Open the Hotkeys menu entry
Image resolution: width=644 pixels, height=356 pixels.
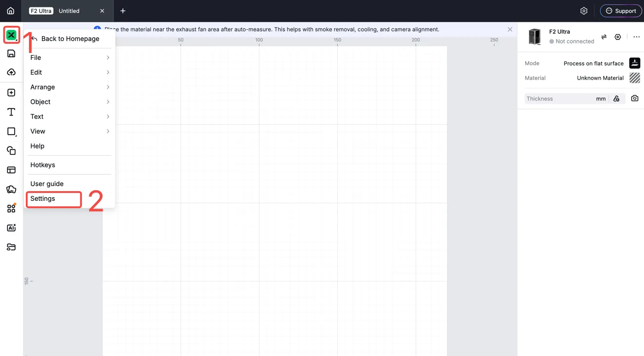[x=69, y=165]
